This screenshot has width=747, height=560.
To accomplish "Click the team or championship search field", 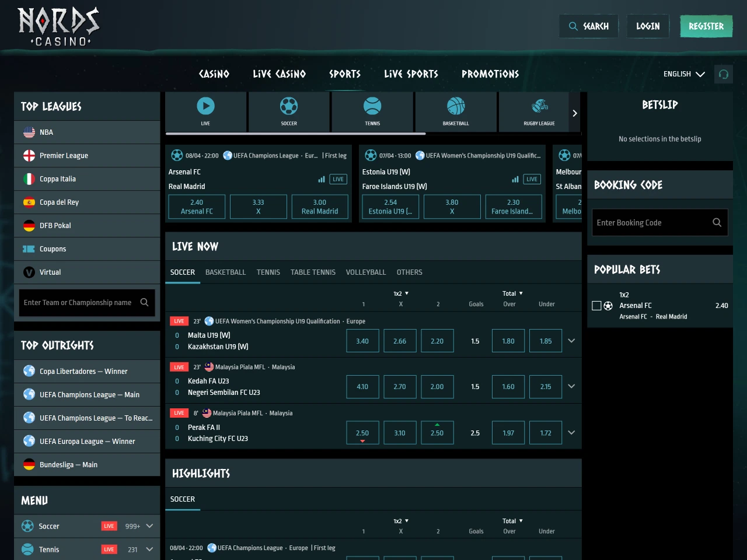I will coord(79,303).
